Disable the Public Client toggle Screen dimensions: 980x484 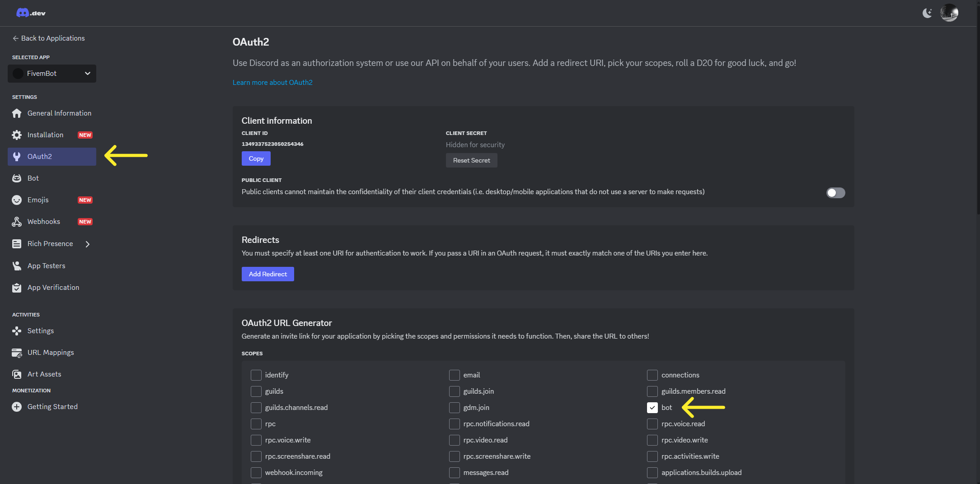coord(835,193)
